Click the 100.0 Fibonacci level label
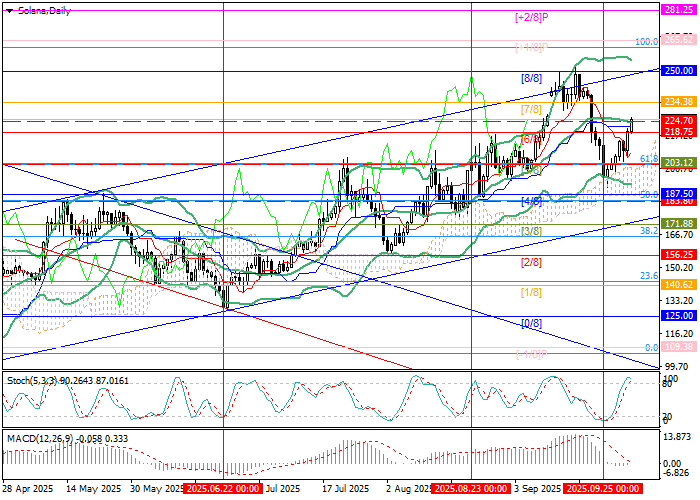This screenshot has width=700, height=500. coord(647,43)
